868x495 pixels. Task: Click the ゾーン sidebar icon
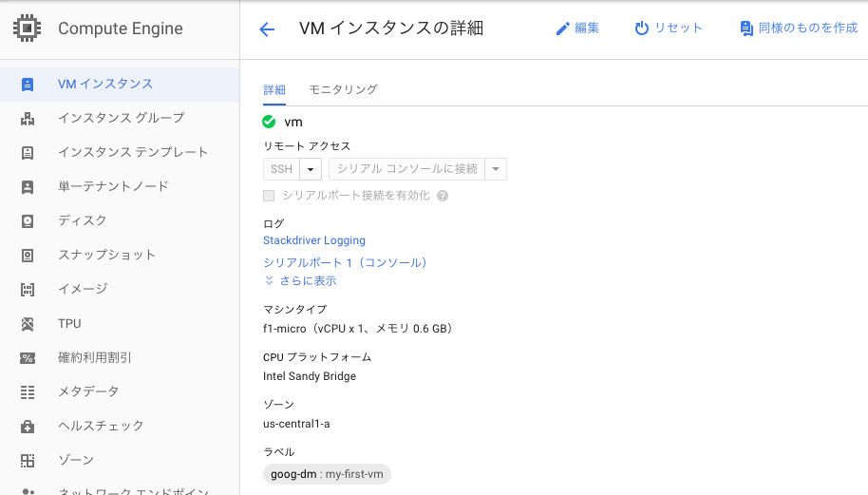[x=28, y=461]
